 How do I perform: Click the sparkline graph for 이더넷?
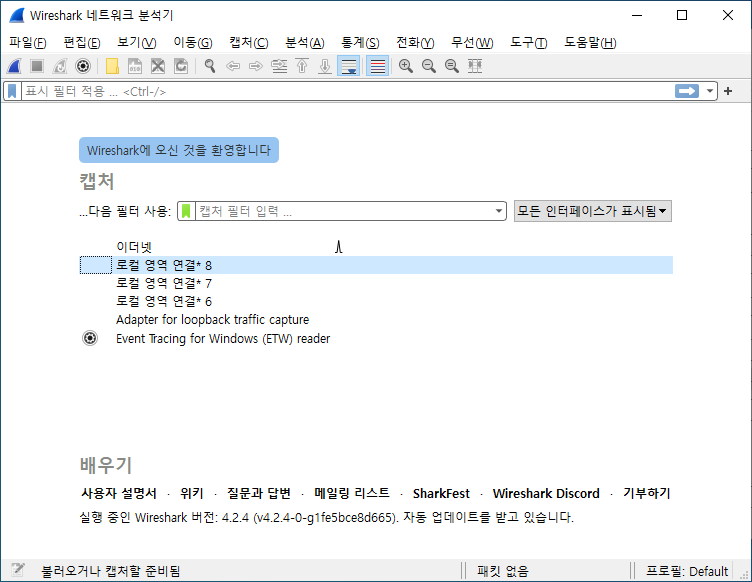(339, 247)
